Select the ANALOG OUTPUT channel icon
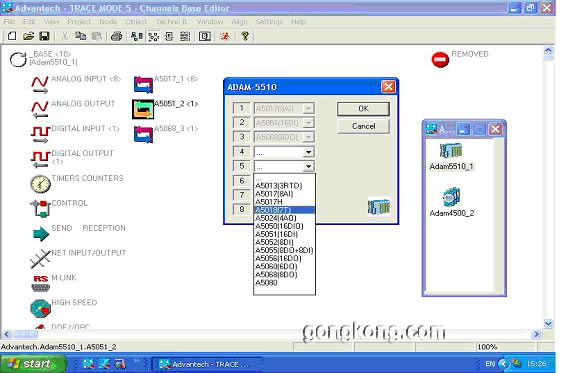The image size is (565, 373). (40, 110)
